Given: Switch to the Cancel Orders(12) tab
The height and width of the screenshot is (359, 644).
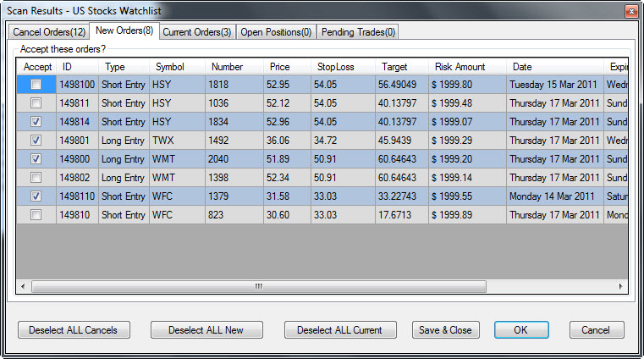Looking at the screenshot, I should 49,32.
